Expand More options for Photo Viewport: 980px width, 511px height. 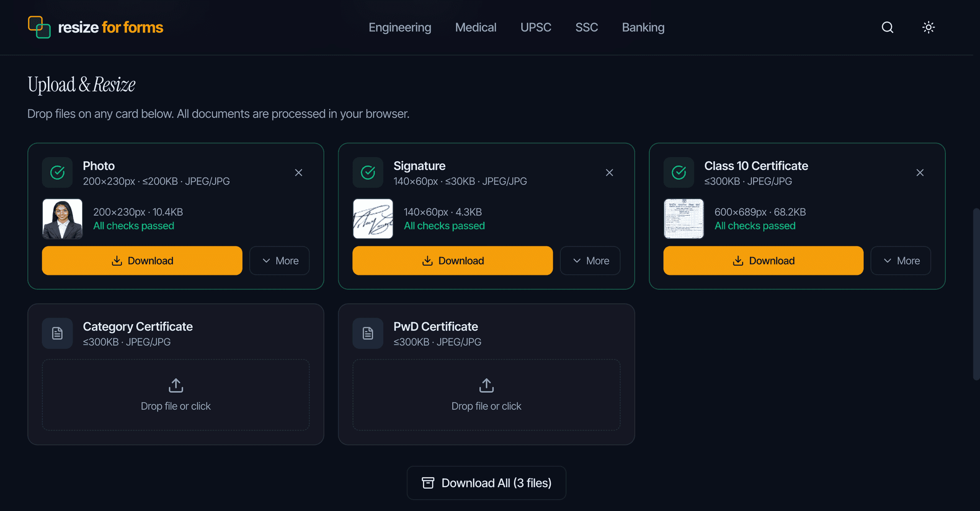tap(280, 261)
